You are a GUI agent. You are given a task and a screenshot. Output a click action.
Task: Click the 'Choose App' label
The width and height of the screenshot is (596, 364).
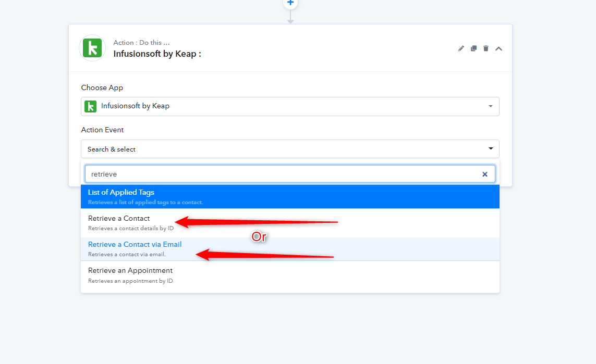[102, 87]
